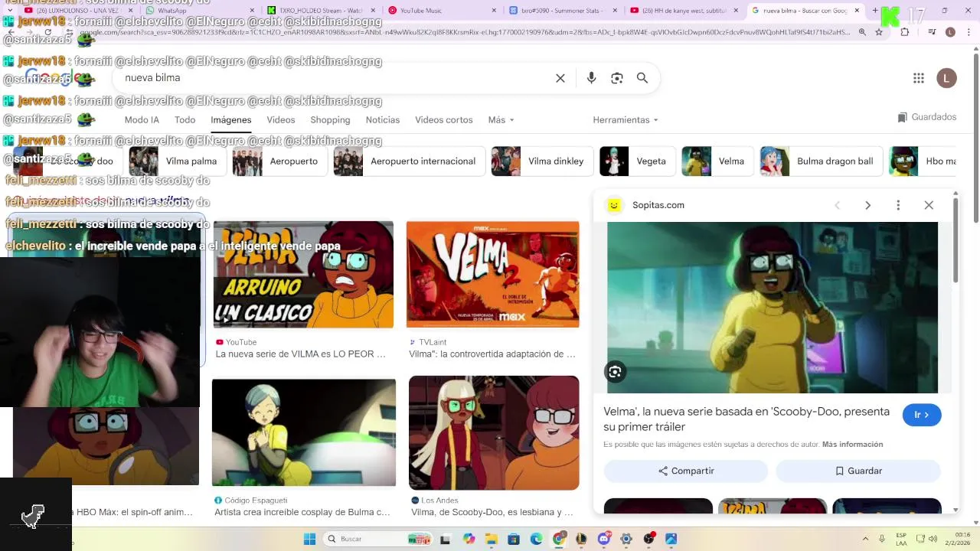This screenshot has width=980, height=551.
Task: Open Microsoft Edge from the taskbar
Action: (536, 539)
